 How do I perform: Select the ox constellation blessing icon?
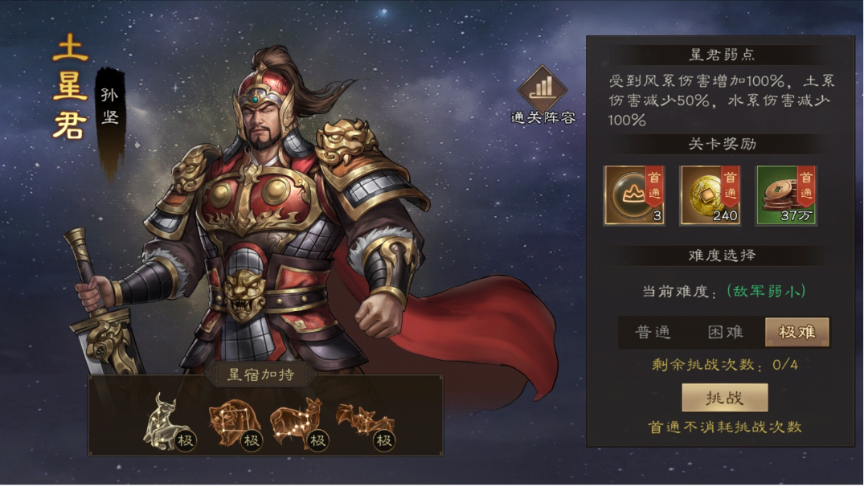(168, 422)
